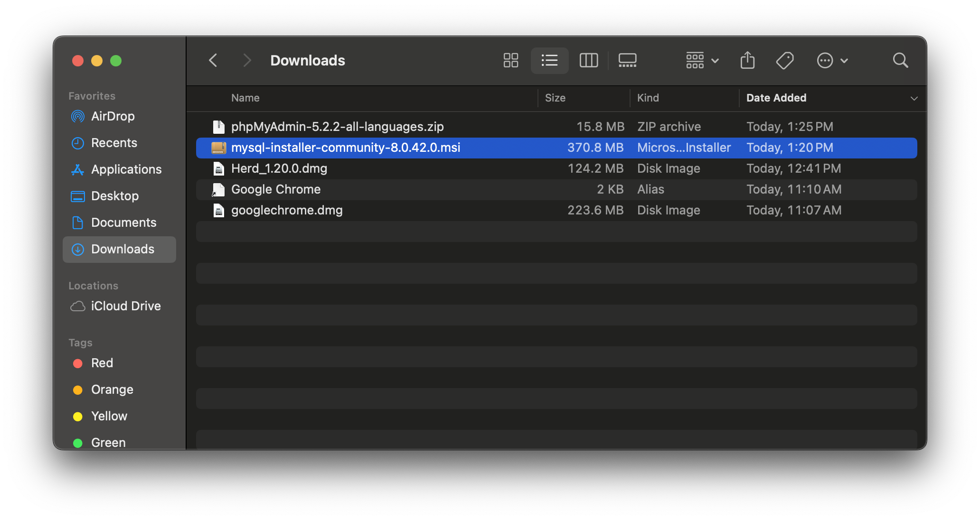Sort by the Kind column header
The width and height of the screenshot is (980, 520).
click(648, 98)
